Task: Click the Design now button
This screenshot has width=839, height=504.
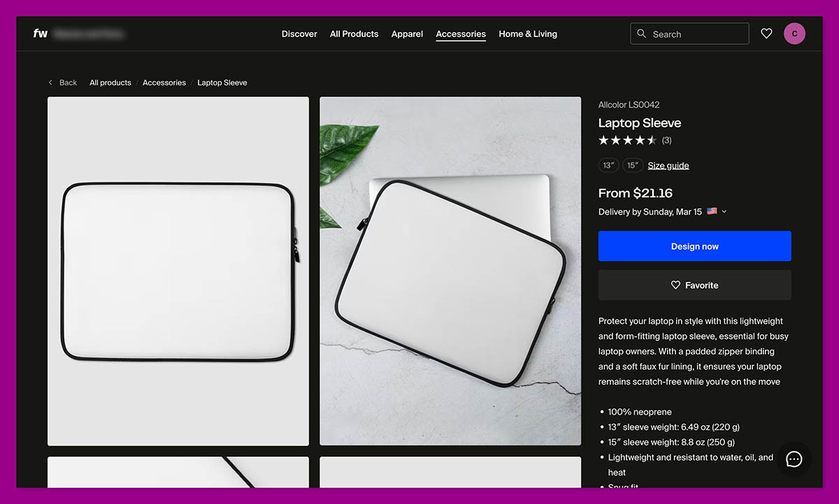Action: click(694, 246)
